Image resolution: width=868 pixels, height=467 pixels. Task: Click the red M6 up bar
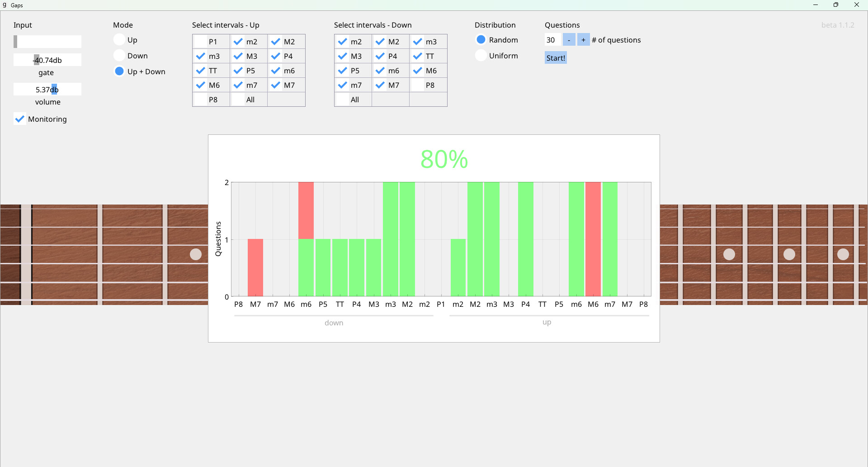tap(593, 239)
